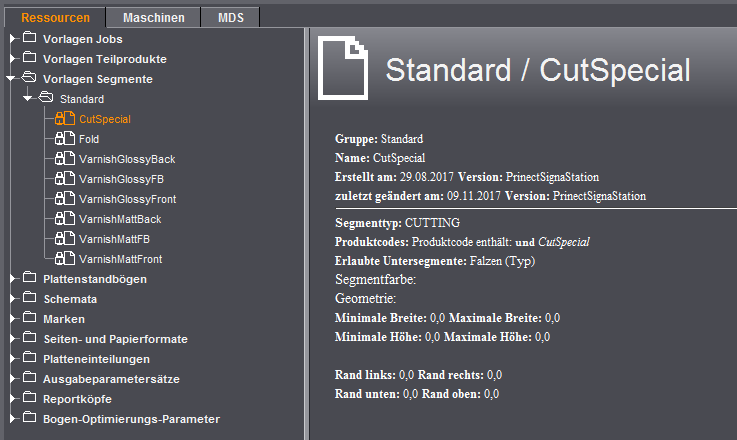Expand the Platteneinteilungen arrow

pyautogui.click(x=13, y=358)
